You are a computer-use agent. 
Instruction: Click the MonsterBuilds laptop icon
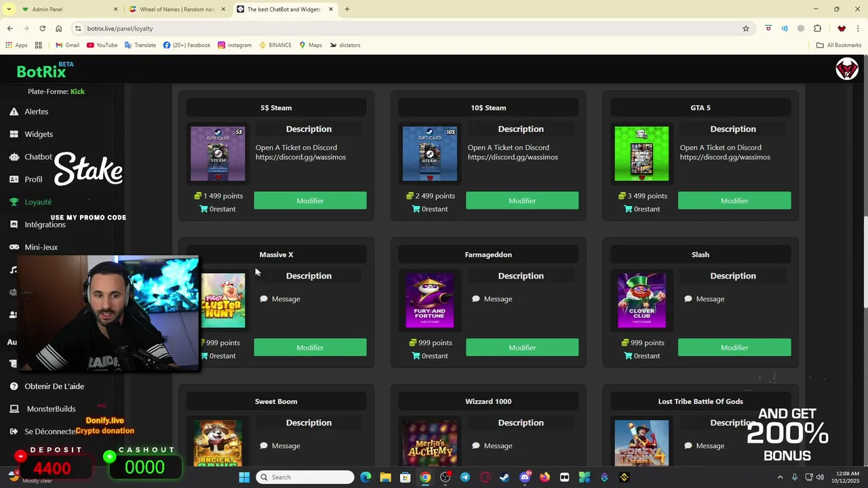tap(14, 409)
